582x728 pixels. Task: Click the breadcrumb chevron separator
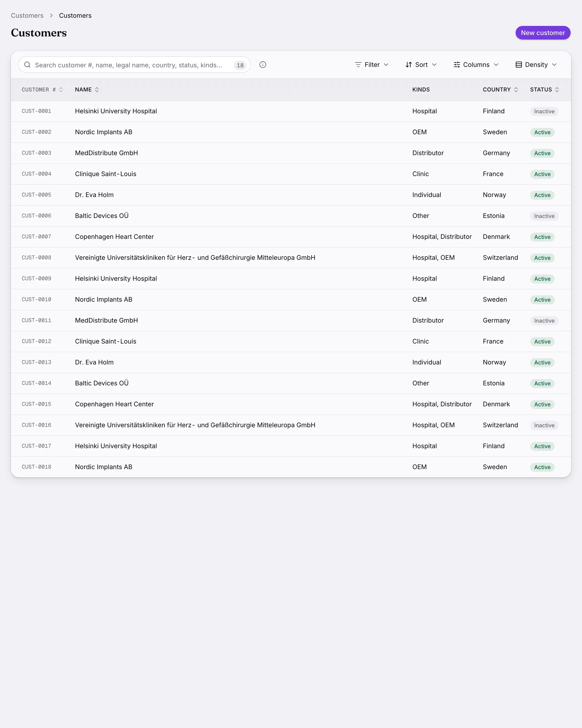pyautogui.click(x=51, y=15)
